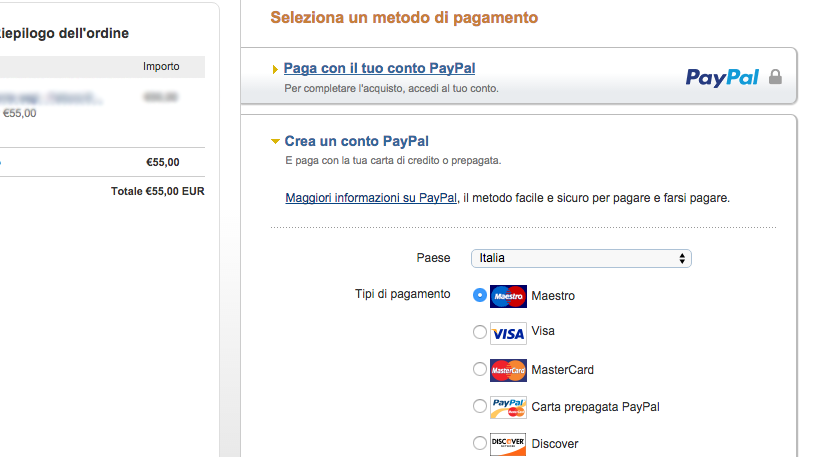Click the Discover card logo

coord(508,444)
